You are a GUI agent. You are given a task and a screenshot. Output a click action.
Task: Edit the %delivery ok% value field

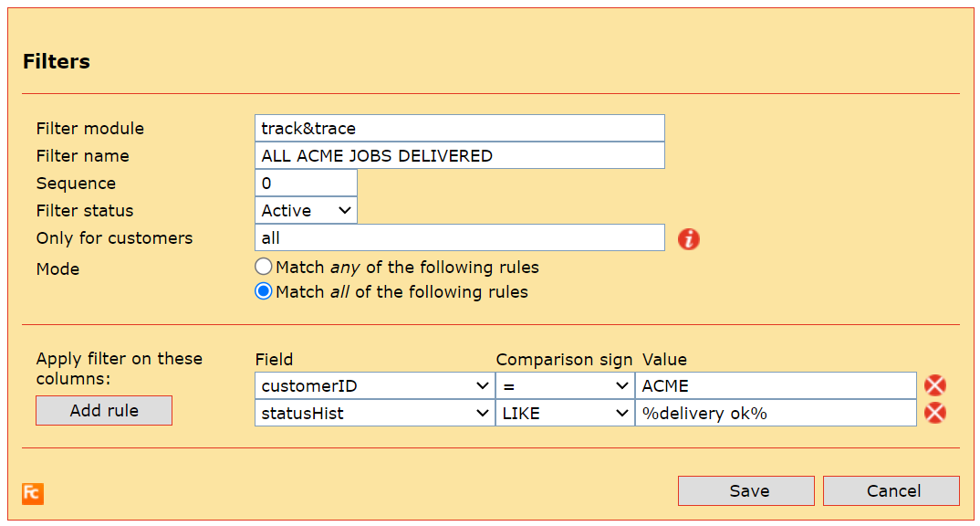tap(776, 414)
